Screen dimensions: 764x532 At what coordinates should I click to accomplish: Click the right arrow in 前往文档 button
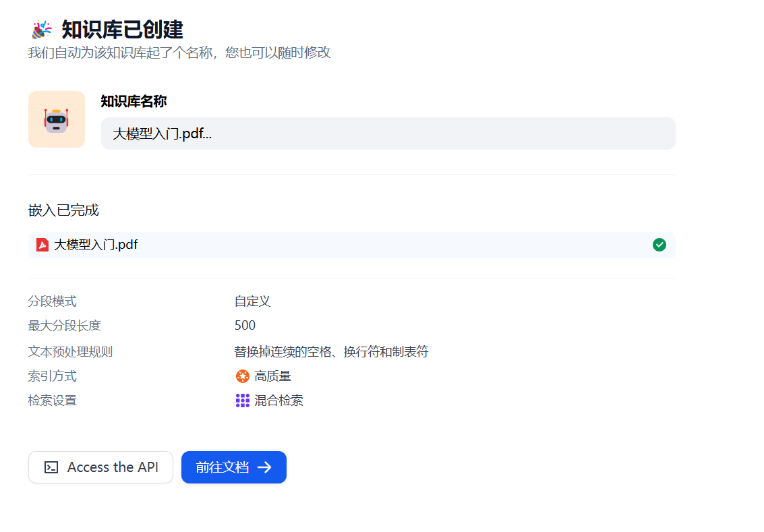tap(265, 467)
